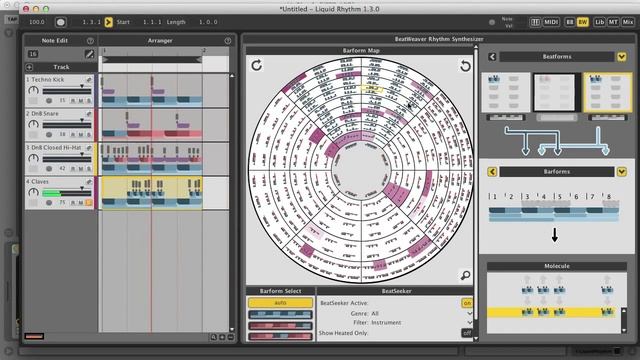Viewport: 640px width, 360px height.
Task: Toggle Show Heated Only off switch
Action: point(467,333)
